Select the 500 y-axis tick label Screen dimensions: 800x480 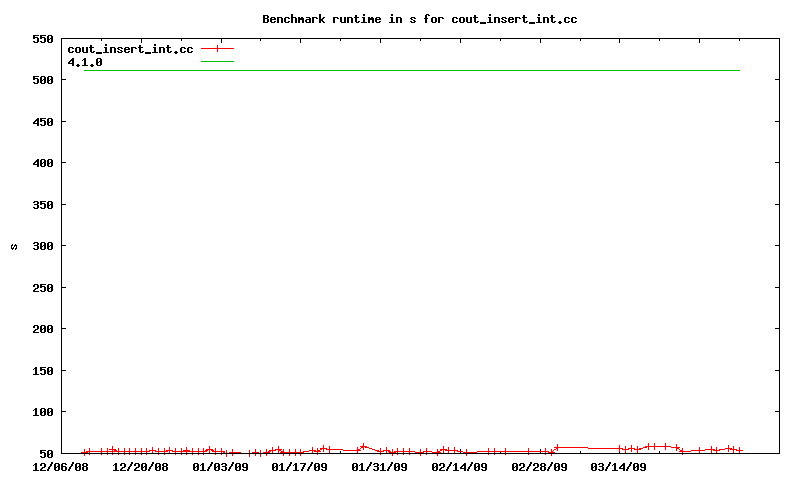click(42, 80)
